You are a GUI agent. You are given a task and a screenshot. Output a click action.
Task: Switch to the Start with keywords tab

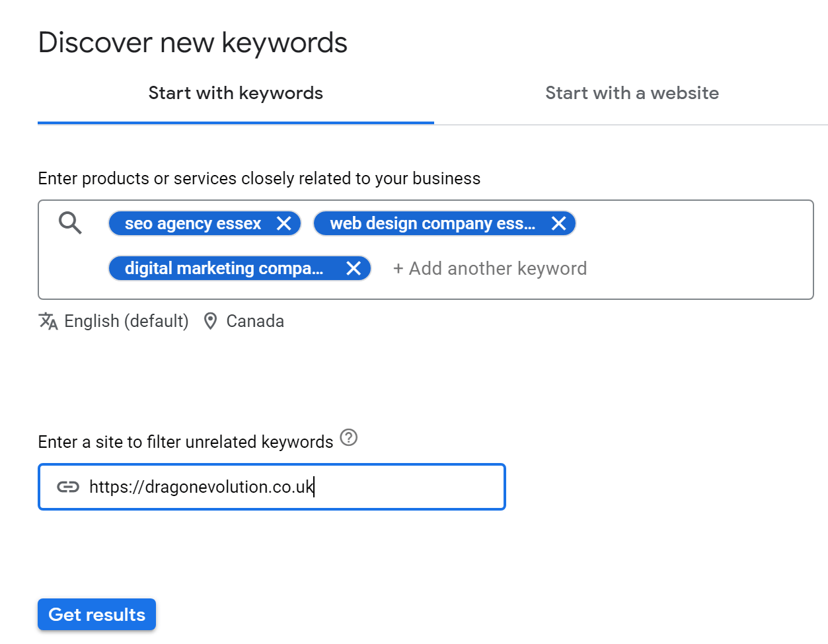click(x=235, y=93)
